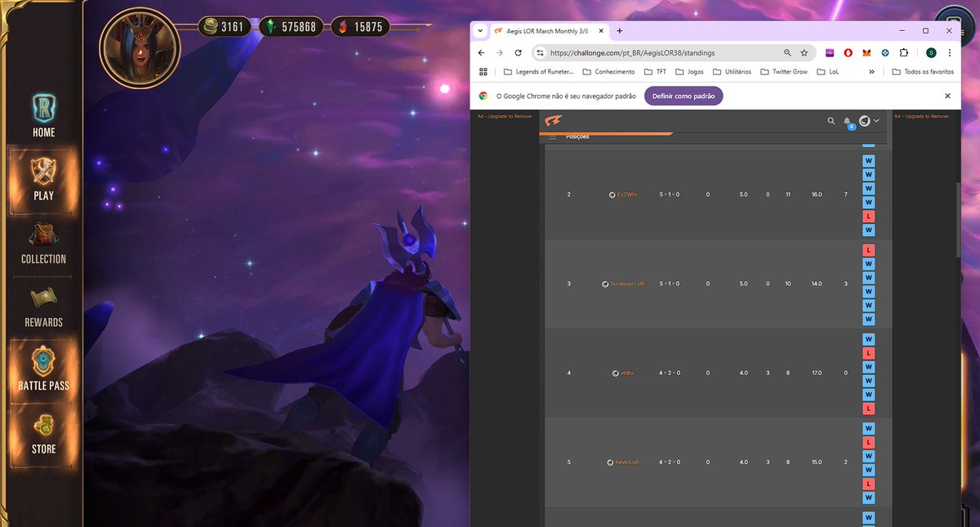The image size is (980, 527).
Task: Click the zoom magnifier icon in address bar
Action: click(x=787, y=52)
